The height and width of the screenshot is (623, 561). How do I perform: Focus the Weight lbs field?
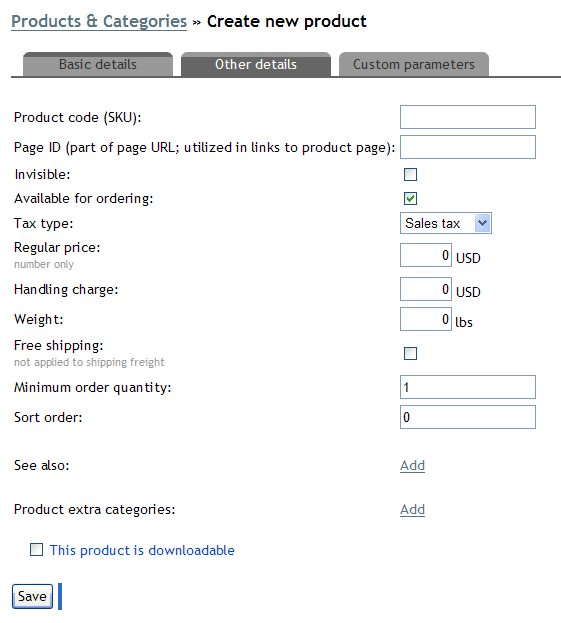426,319
